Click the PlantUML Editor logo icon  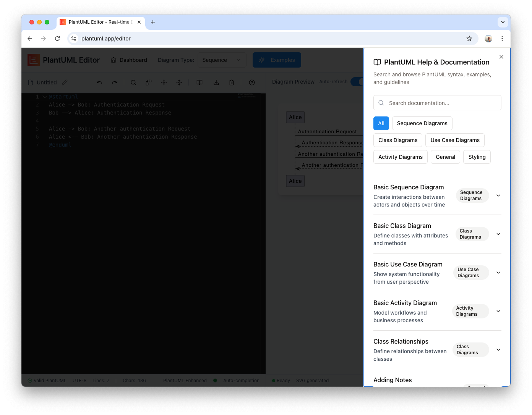pyautogui.click(x=34, y=60)
